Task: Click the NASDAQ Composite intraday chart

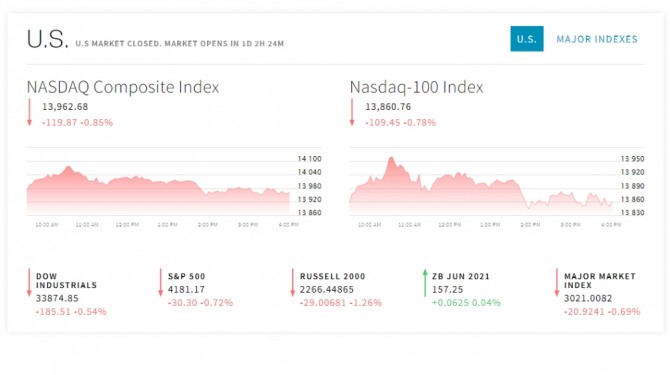Action: pos(173,188)
